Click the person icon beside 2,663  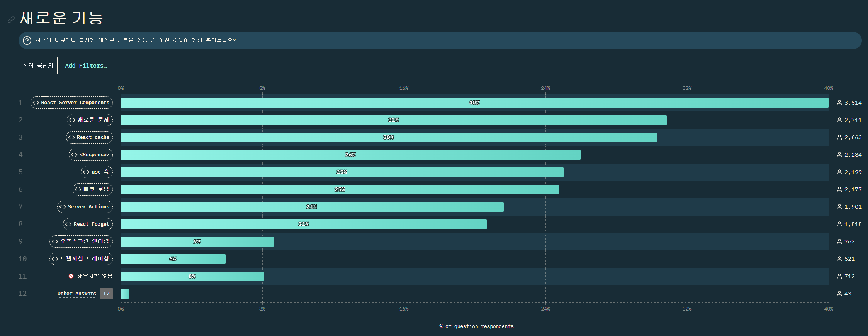839,137
